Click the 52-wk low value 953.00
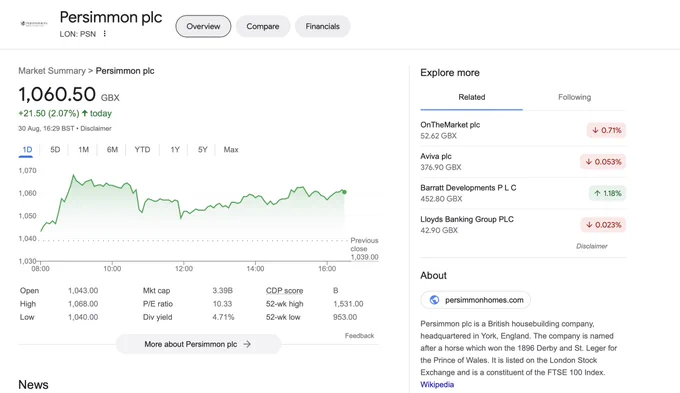 (x=345, y=317)
